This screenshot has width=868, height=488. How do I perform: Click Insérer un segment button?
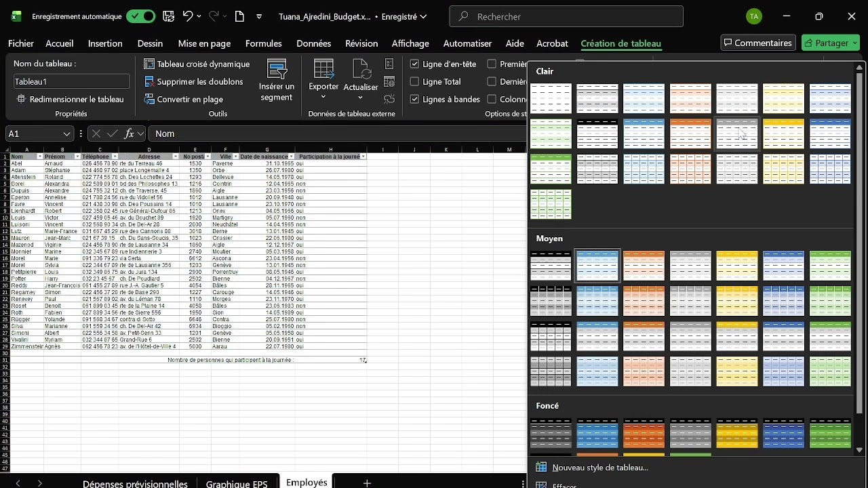click(277, 80)
